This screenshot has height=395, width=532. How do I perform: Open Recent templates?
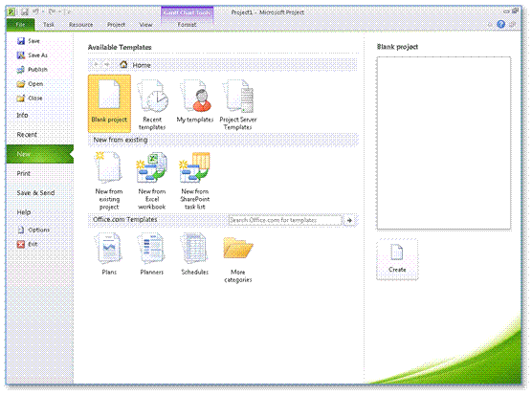[152, 104]
